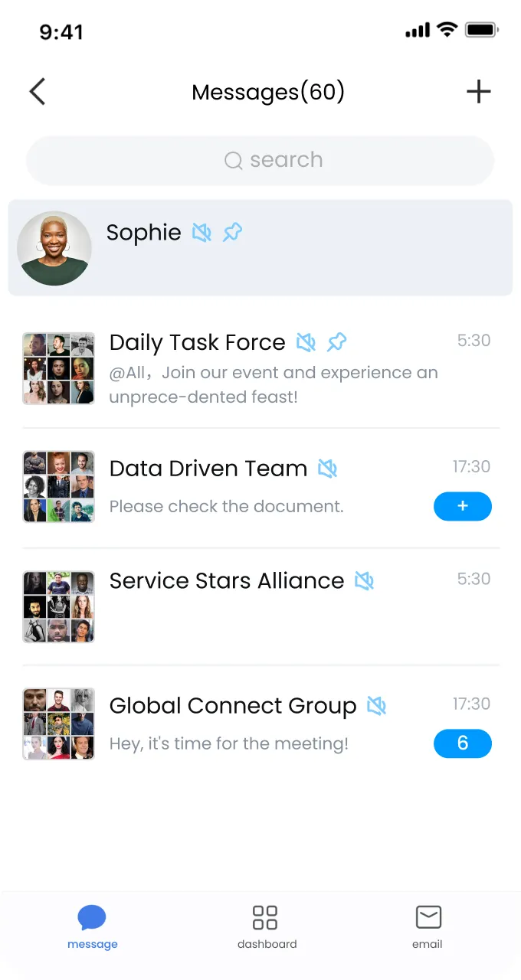Open the email envelope icon
The height and width of the screenshot is (980, 521).
[x=428, y=917]
